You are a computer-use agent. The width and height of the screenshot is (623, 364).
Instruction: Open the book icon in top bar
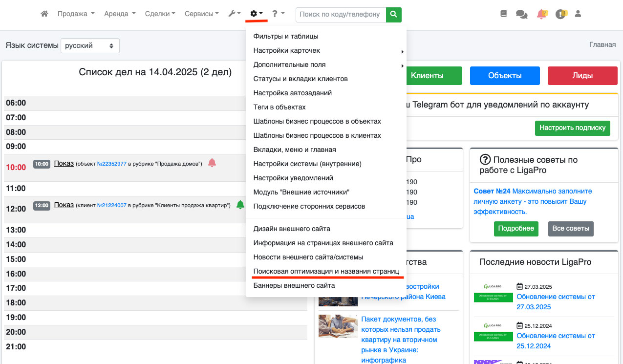click(x=504, y=14)
